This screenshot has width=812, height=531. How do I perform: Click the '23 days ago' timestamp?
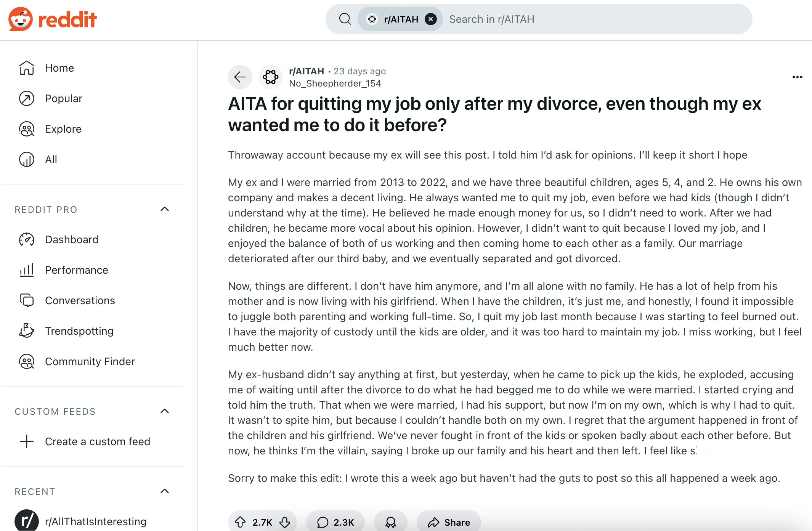click(359, 71)
